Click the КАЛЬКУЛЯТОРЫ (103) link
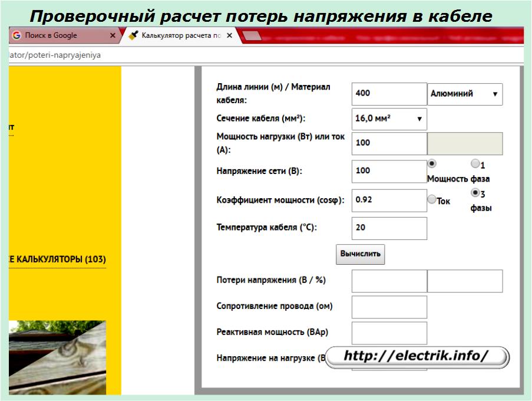This screenshot has height=401, width=532. (57, 259)
